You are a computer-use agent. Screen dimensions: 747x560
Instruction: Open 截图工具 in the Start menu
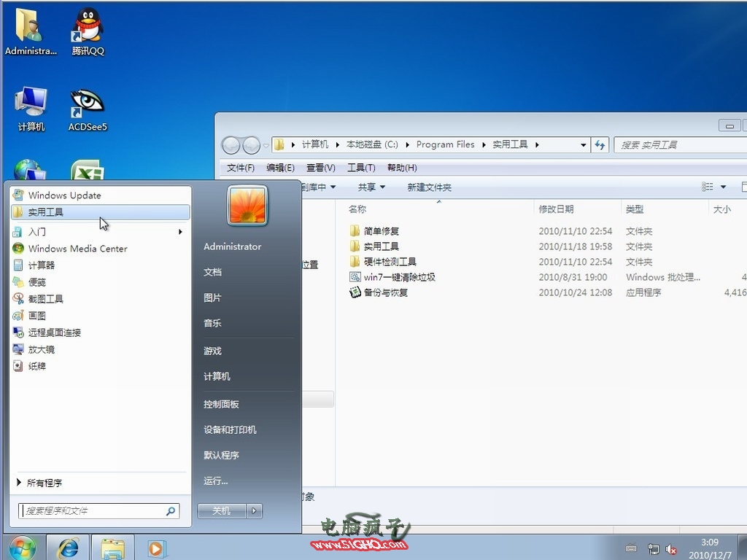45,299
